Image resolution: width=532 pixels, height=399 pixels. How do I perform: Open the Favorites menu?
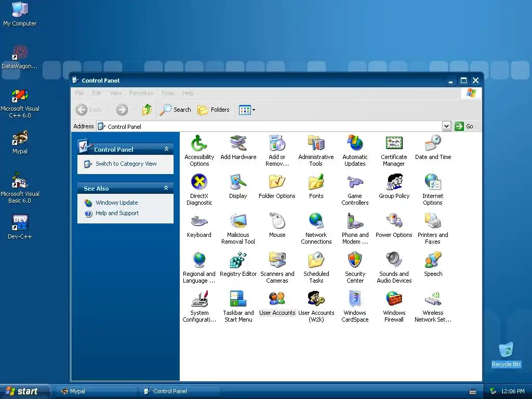[141, 93]
